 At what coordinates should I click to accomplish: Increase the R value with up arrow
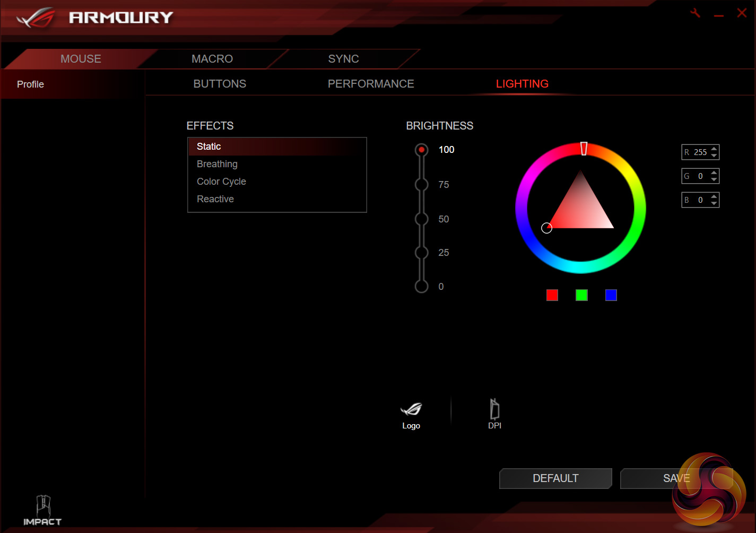pyautogui.click(x=714, y=149)
